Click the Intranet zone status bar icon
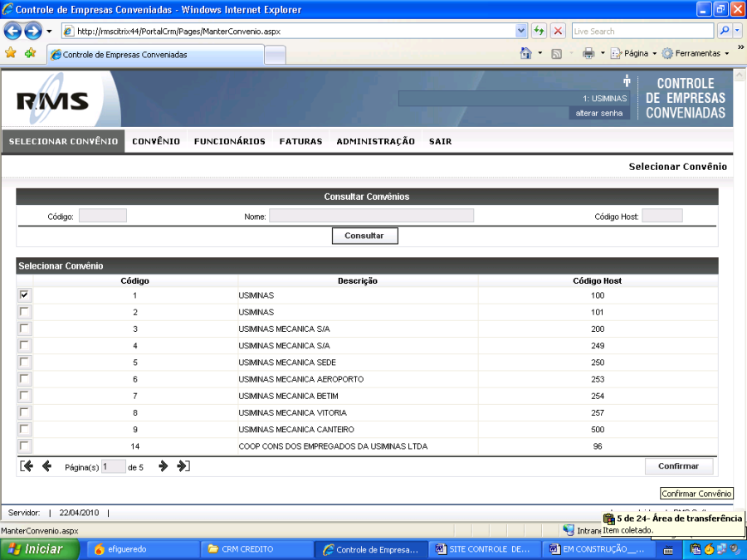The image size is (747, 560). pyautogui.click(x=569, y=530)
